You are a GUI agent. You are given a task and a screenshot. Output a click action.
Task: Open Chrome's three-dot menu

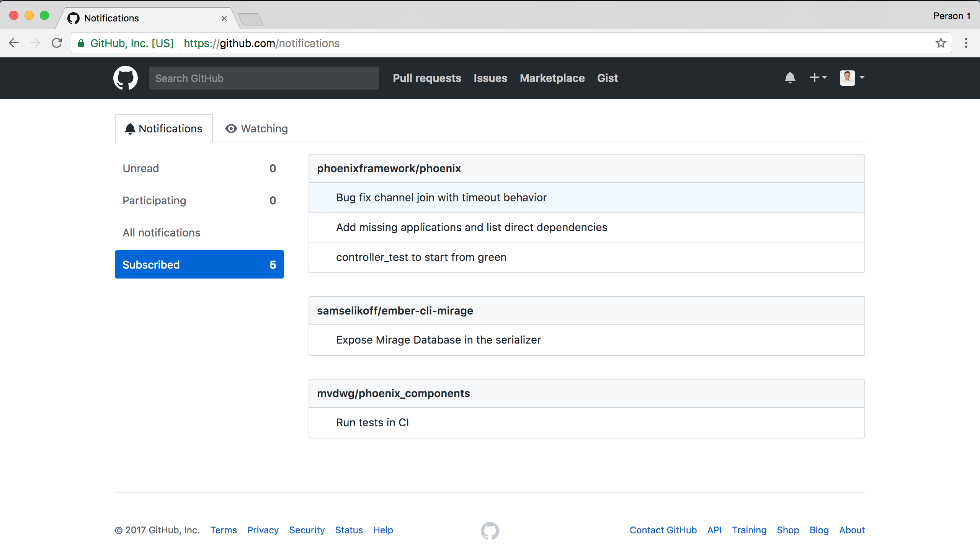(x=966, y=43)
